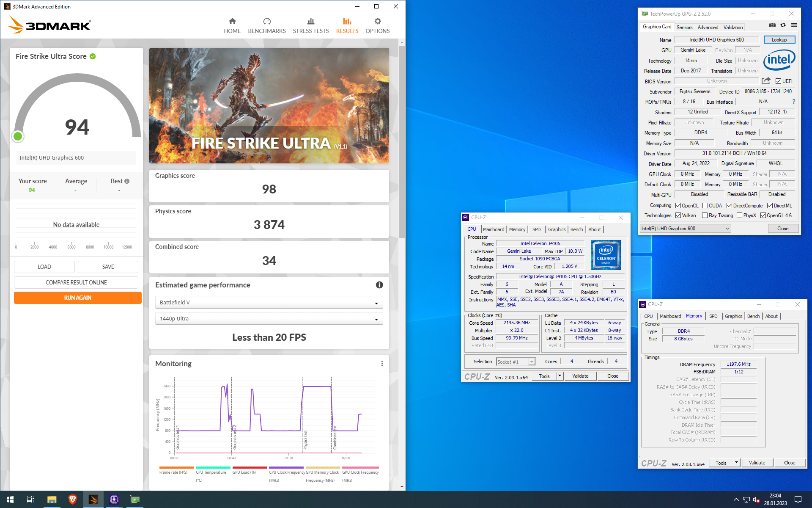Open the SPD tab in CPU-Z Memory window
The image size is (812, 508).
tap(713, 316)
